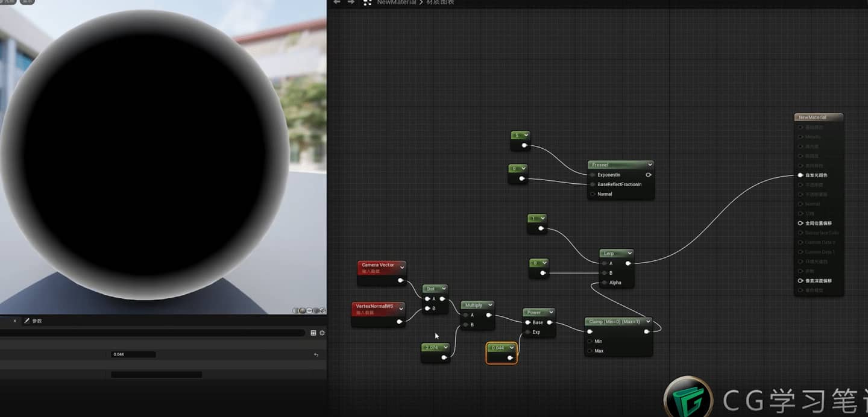Click the graph back navigation arrow
Screen dimensions: 868x417
click(337, 2)
